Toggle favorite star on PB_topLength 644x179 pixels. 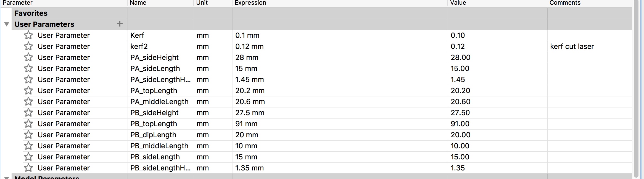(28, 124)
